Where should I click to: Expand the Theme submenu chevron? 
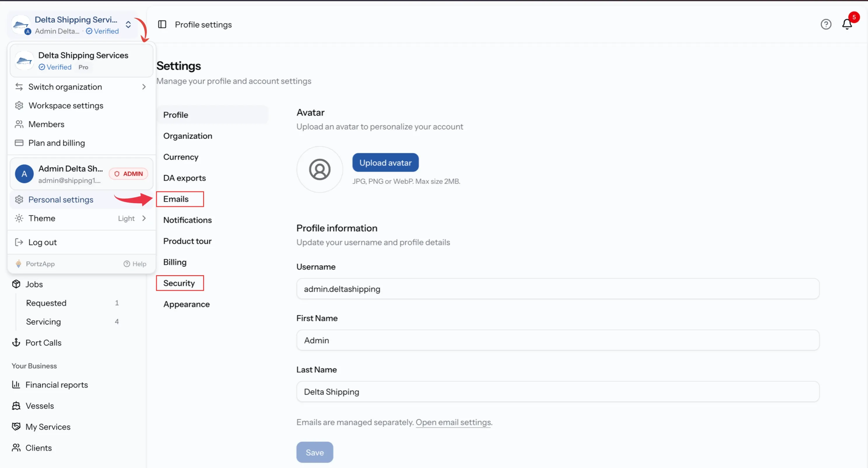point(144,218)
